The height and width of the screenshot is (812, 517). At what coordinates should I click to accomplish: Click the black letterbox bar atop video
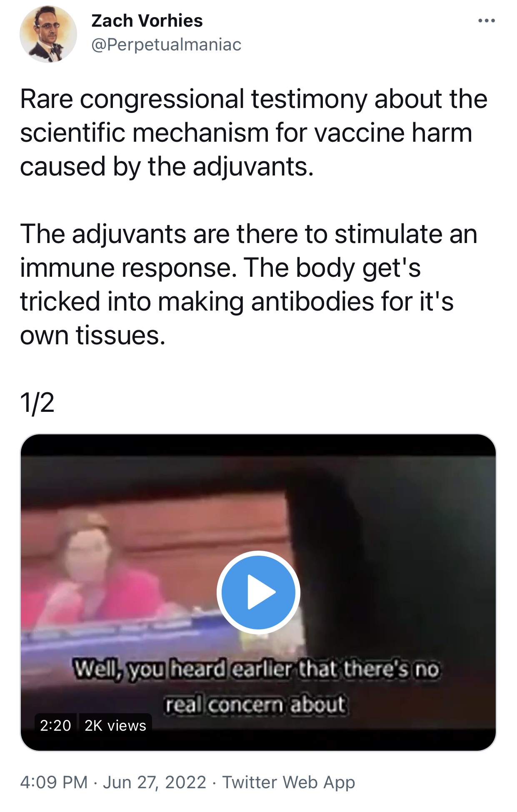(258, 445)
